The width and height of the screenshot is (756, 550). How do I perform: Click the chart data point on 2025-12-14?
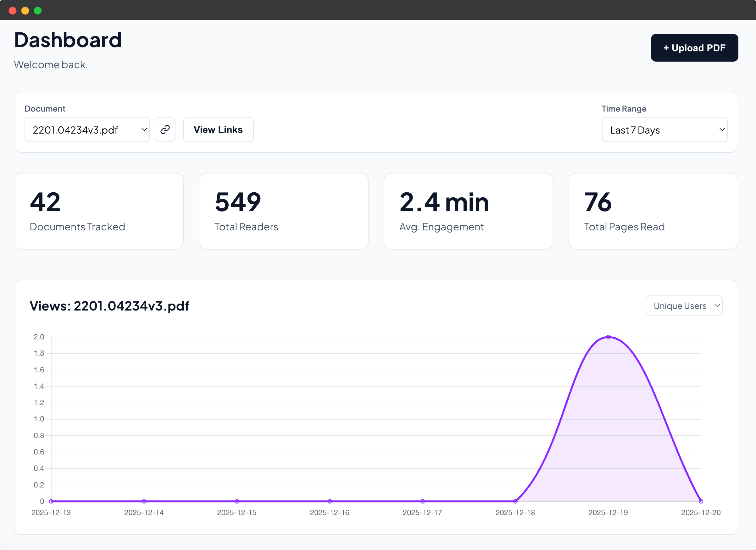click(144, 501)
